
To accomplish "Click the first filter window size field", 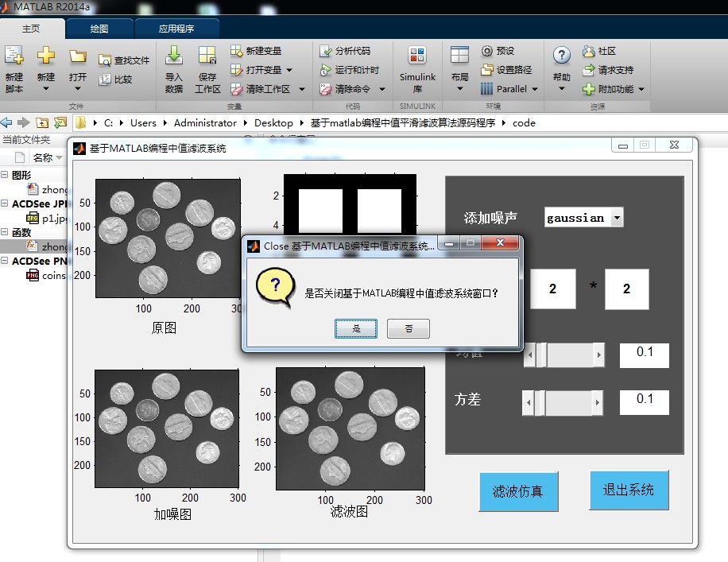I will coord(552,289).
